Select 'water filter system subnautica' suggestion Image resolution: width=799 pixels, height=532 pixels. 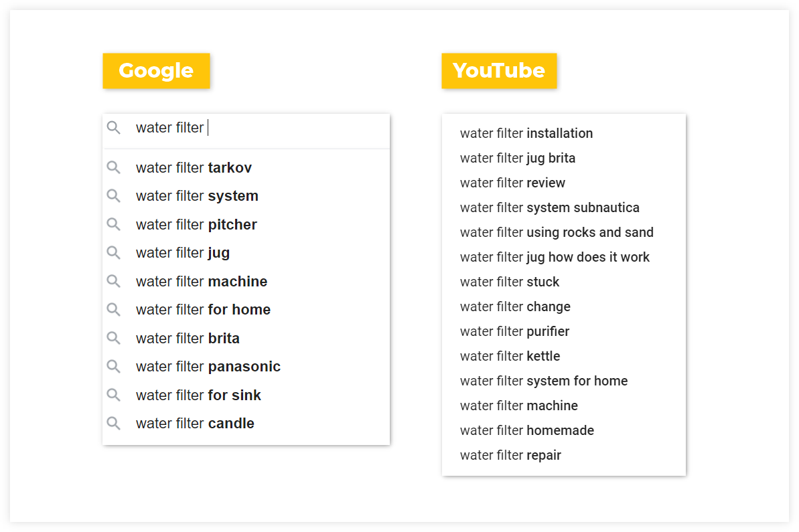coord(549,207)
